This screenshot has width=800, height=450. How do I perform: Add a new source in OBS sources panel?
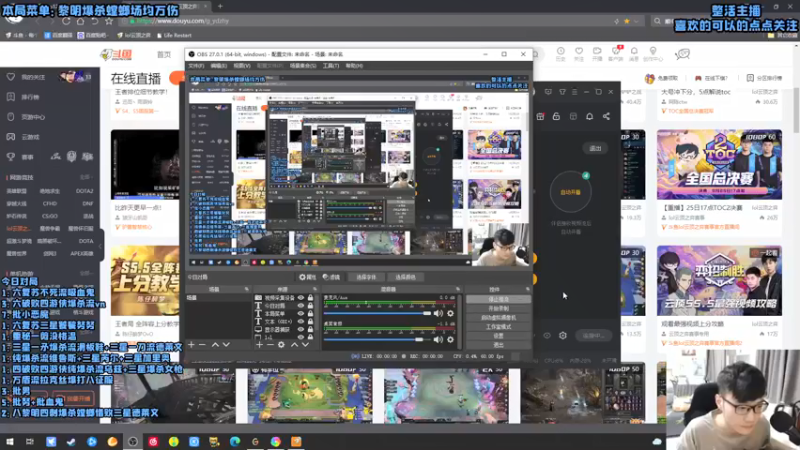click(x=259, y=345)
